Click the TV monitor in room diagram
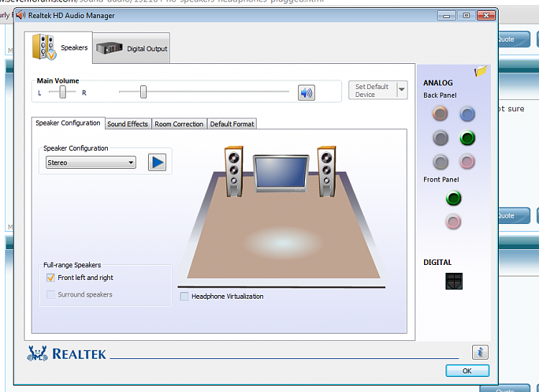The height and width of the screenshot is (392, 539). point(281,172)
